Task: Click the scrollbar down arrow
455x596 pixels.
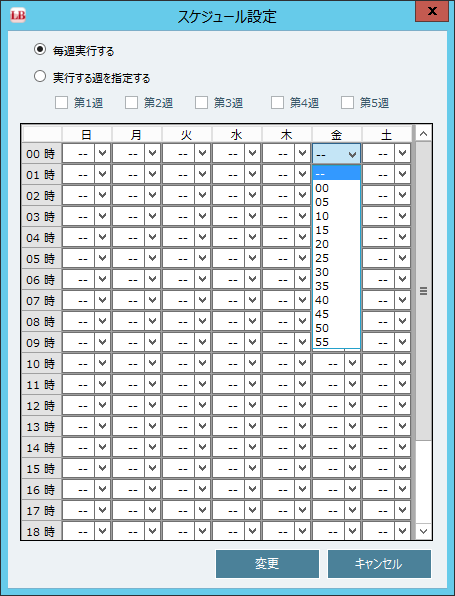Action: (x=423, y=531)
